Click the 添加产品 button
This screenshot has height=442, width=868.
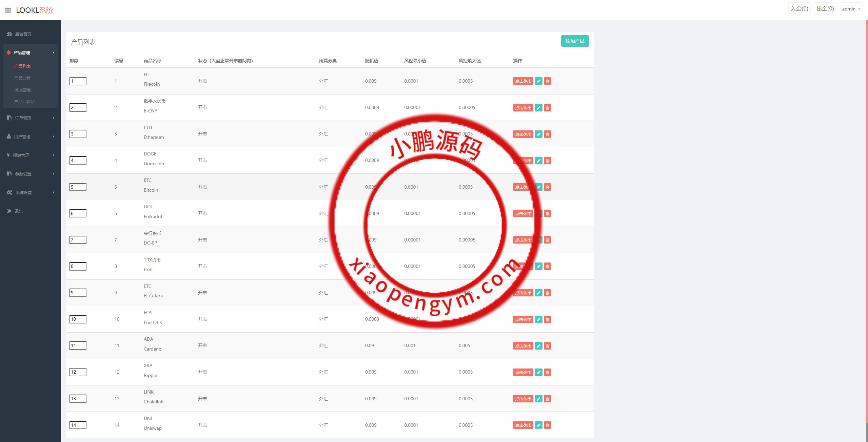575,41
